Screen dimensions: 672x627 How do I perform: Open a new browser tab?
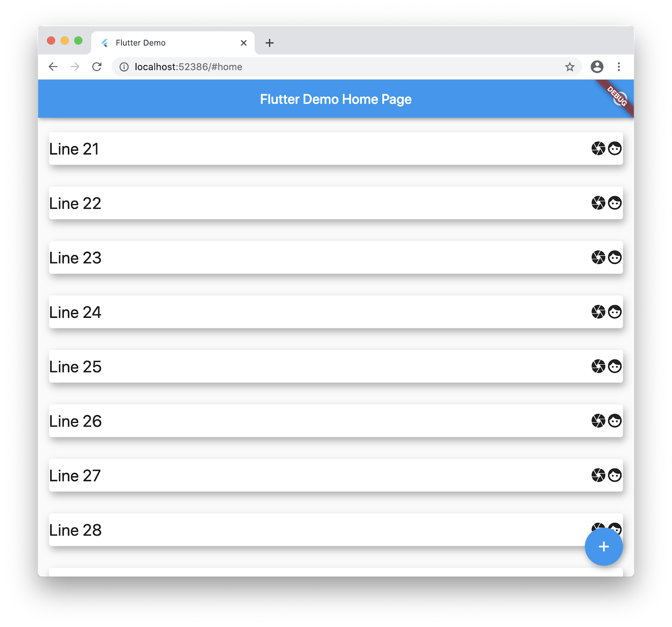(x=270, y=43)
